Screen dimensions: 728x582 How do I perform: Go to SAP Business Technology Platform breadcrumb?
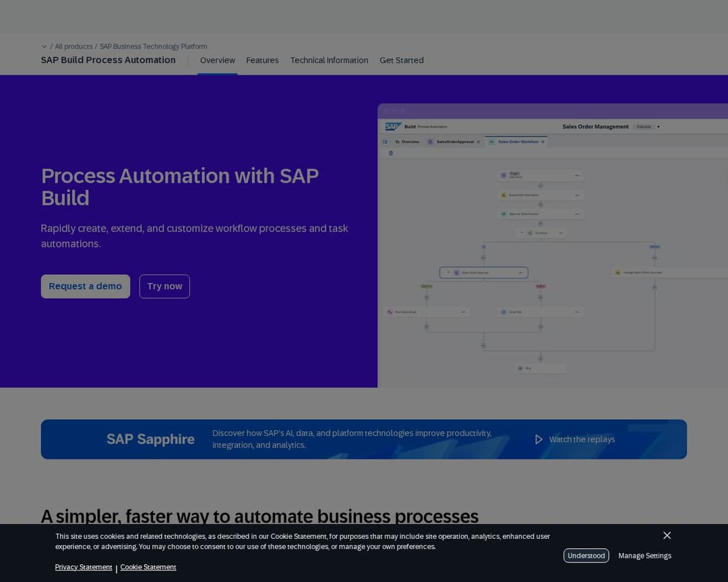(153, 46)
